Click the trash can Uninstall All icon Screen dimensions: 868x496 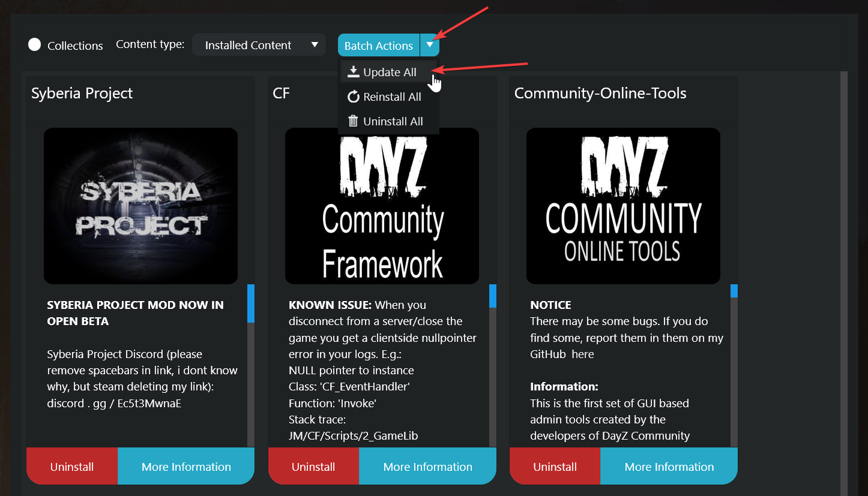[354, 121]
